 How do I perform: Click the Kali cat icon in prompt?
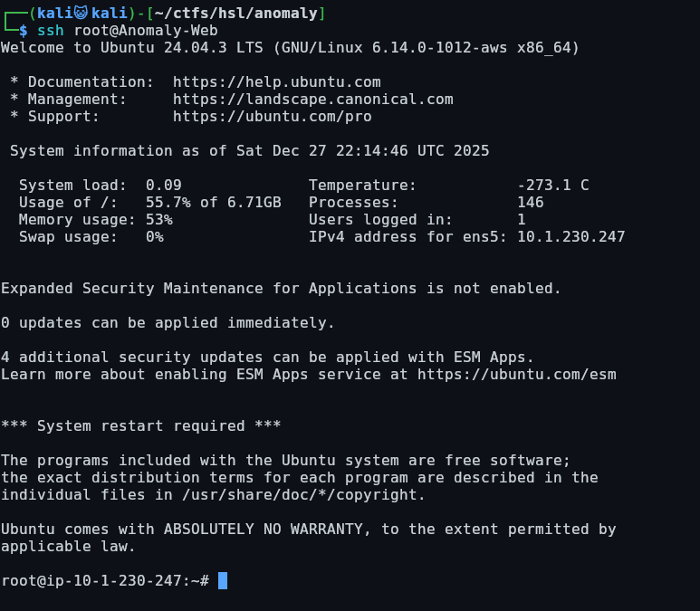(82, 13)
